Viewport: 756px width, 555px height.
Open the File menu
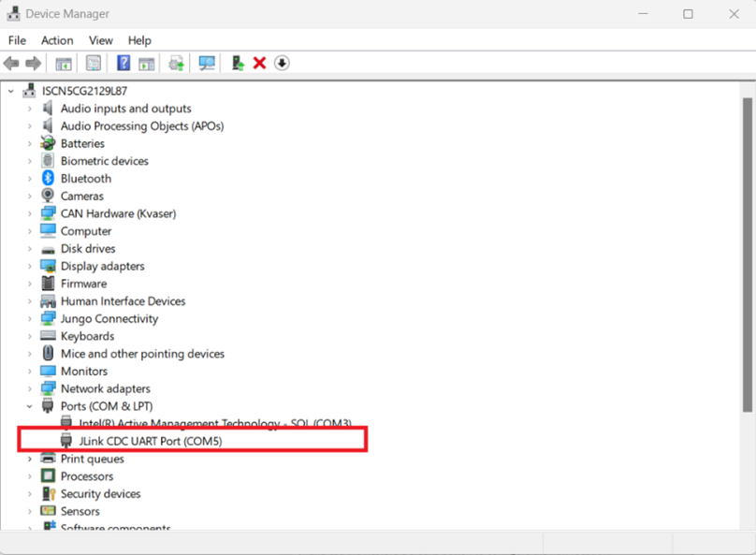click(17, 40)
